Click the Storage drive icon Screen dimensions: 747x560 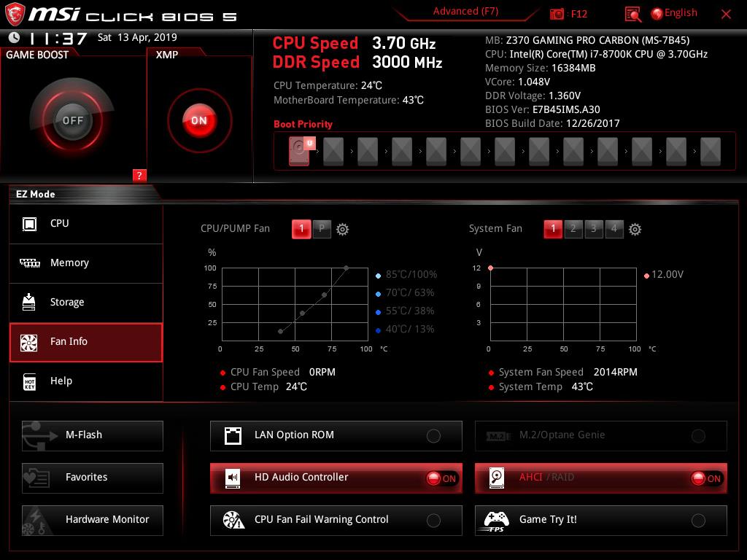click(x=29, y=302)
